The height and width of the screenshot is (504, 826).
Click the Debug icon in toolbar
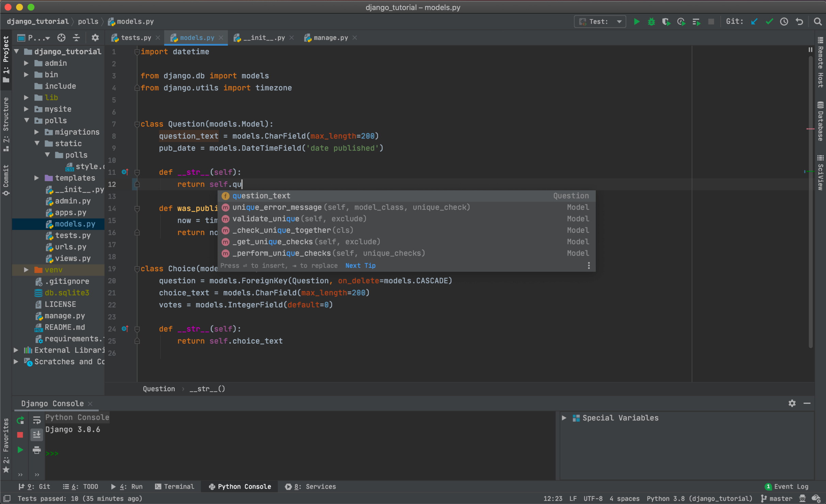pos(650,22)
